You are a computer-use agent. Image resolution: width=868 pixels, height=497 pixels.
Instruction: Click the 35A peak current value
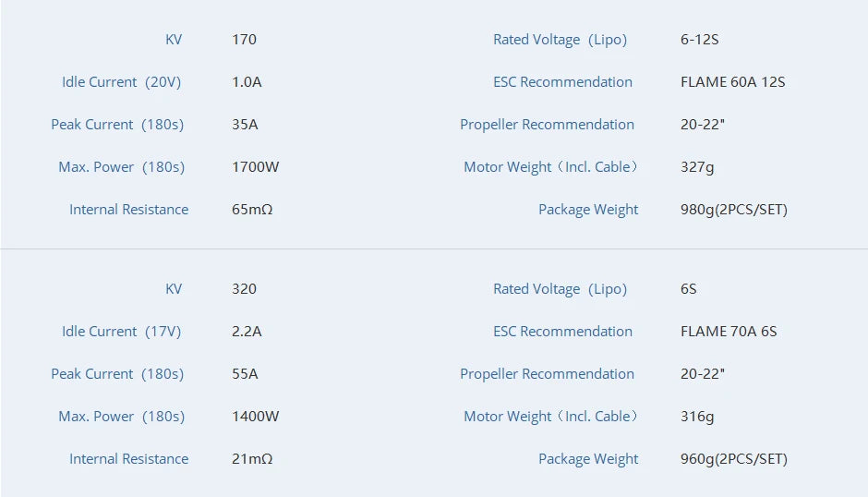[x=245, y=125]
